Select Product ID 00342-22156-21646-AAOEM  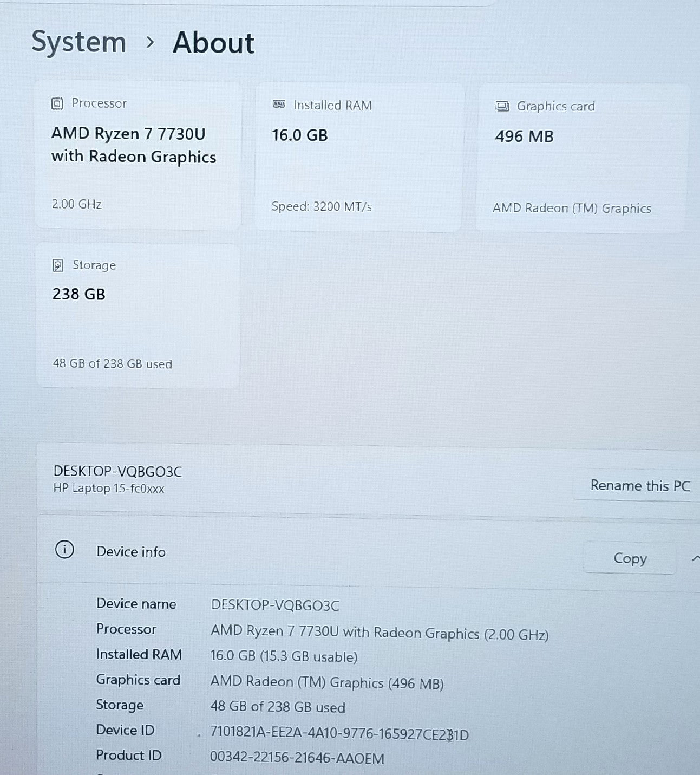point(297,758)
